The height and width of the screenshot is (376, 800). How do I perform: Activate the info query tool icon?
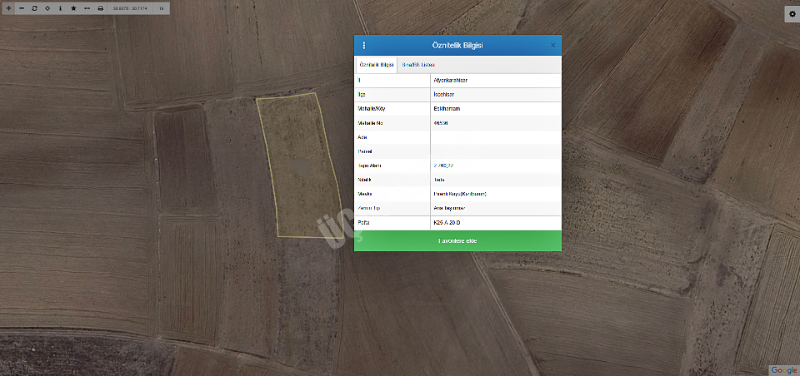coord(60,8)
